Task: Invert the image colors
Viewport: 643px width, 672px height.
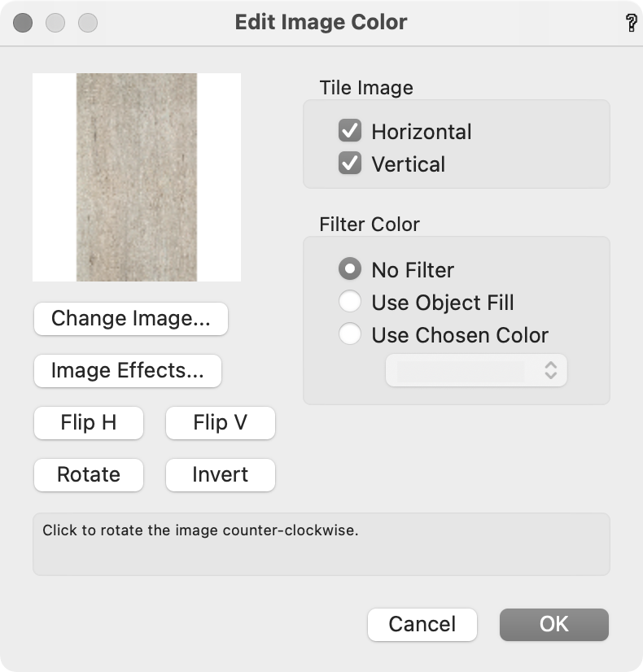Action: coord(221,475)
